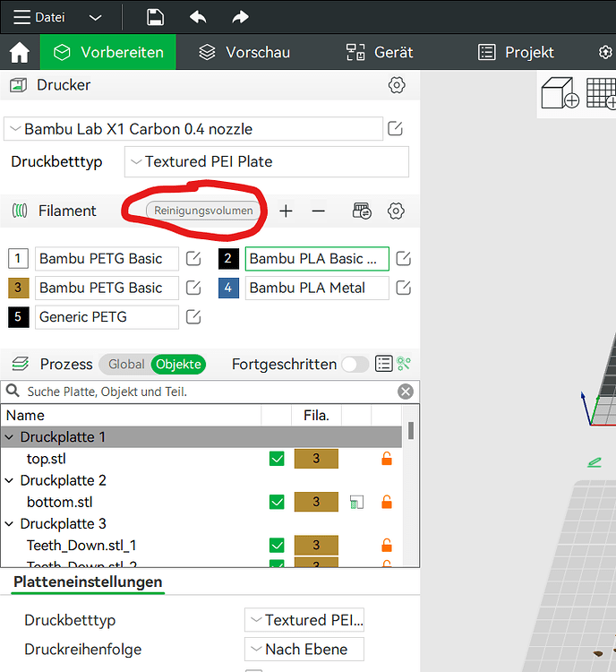Undo the last action

[198, 17]
